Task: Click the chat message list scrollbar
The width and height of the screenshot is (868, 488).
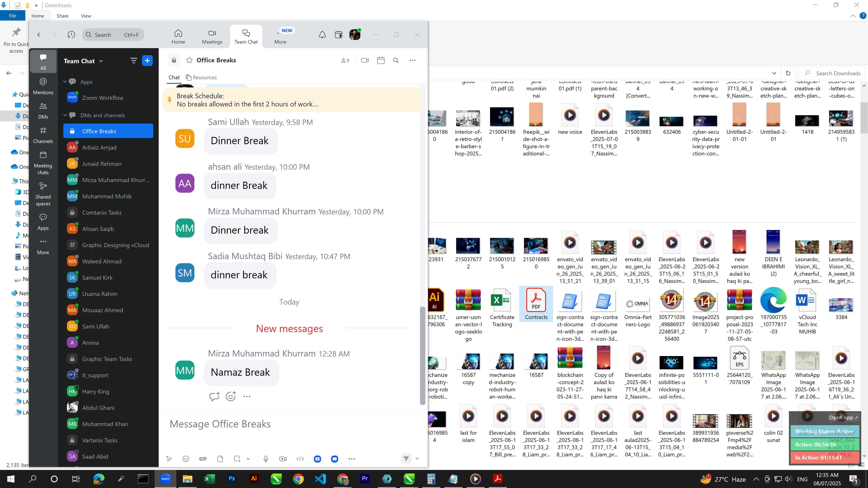Action: (422, 355)
